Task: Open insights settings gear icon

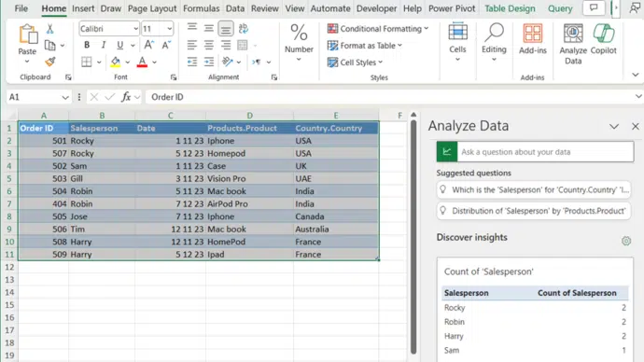Action: 626,241
